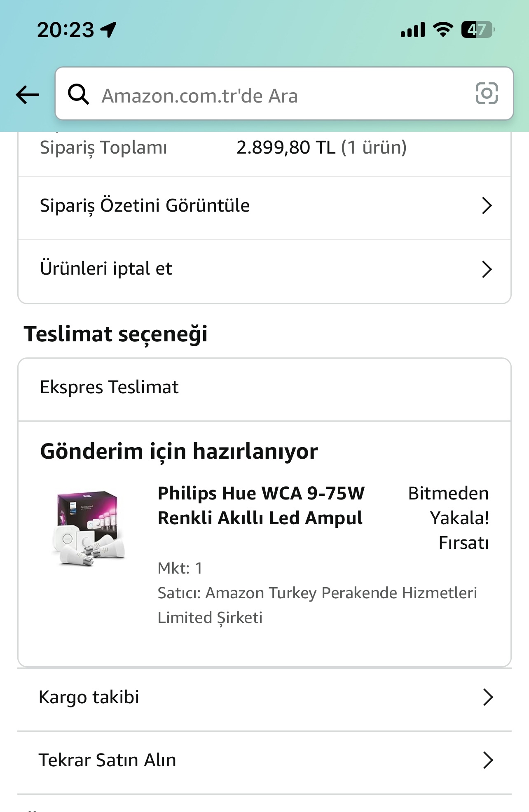Open the camera scan icon
The width and height of the screenshot is (529, 812).
487,93
